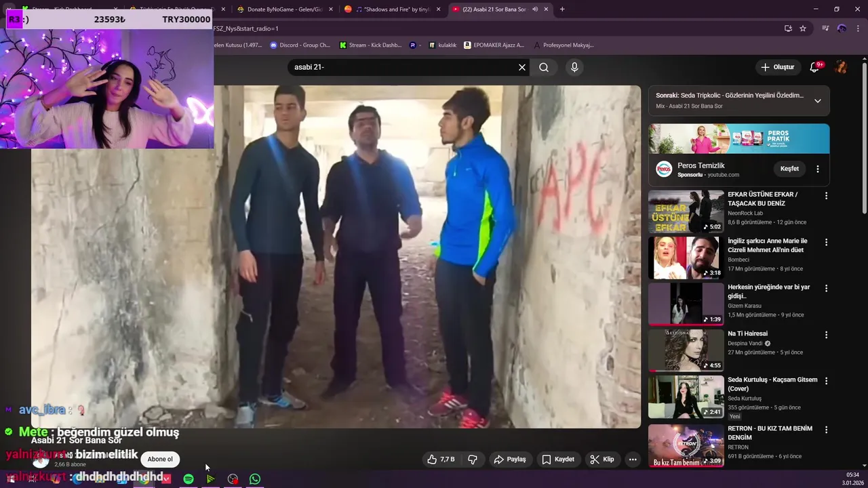Screen dimensions: 868x488
Task: Open options for RETRON Bu Kız video
Action: (x=826, y=430)
